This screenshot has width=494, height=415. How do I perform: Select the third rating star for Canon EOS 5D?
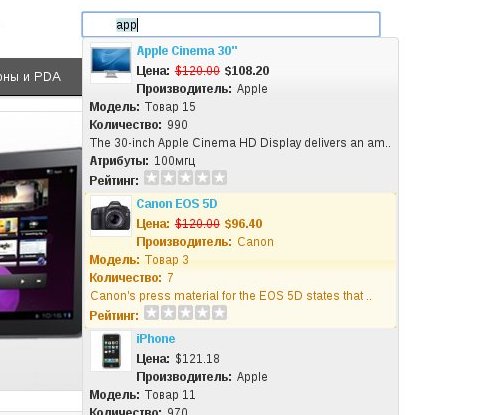[x=185, y=313]
